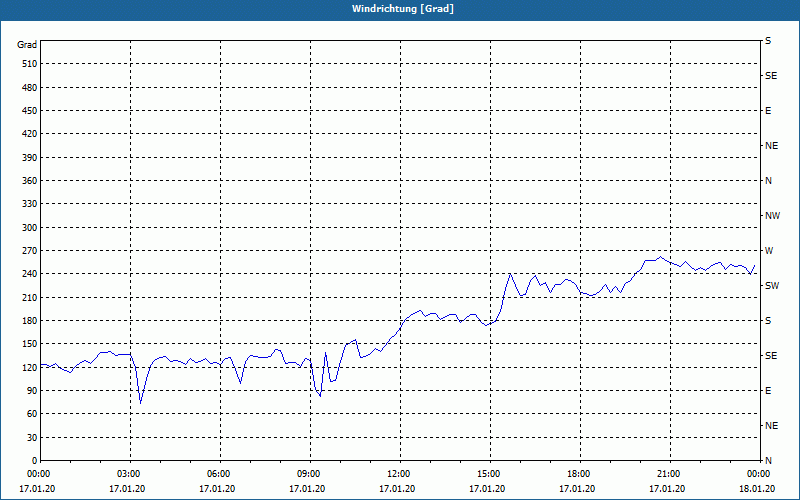Click the y-axis value 360

30,181
